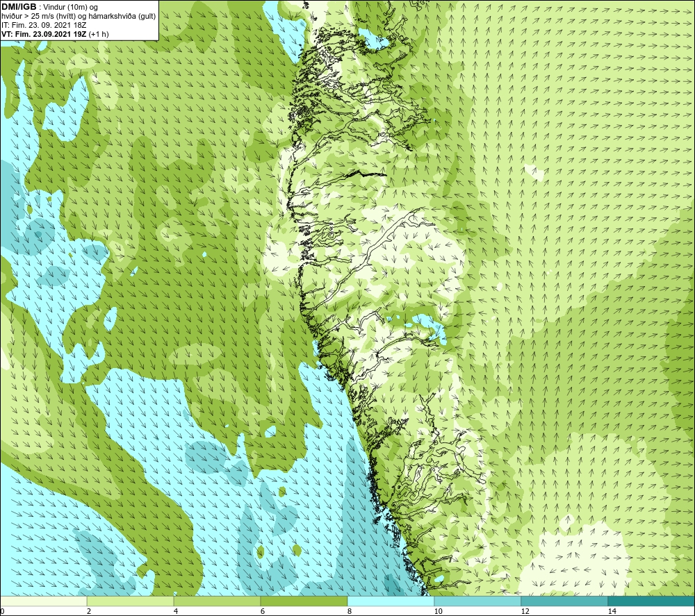Click the 4–6 m/s green legend swatch
Viewport: 695px width, 616px height.
[217, 601]
